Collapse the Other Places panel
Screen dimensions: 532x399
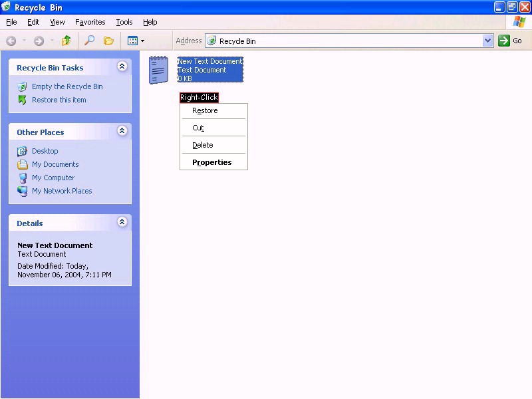click(x=122, y=130)
